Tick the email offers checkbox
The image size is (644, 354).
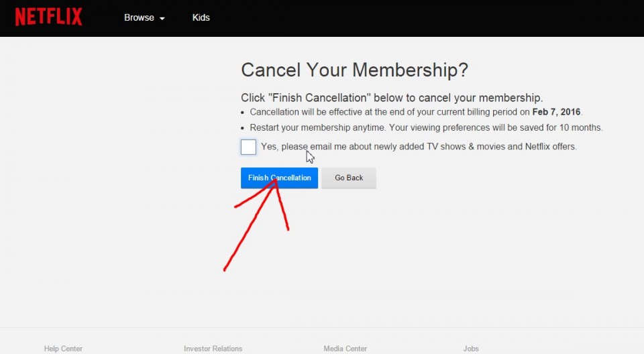point(248,147)
